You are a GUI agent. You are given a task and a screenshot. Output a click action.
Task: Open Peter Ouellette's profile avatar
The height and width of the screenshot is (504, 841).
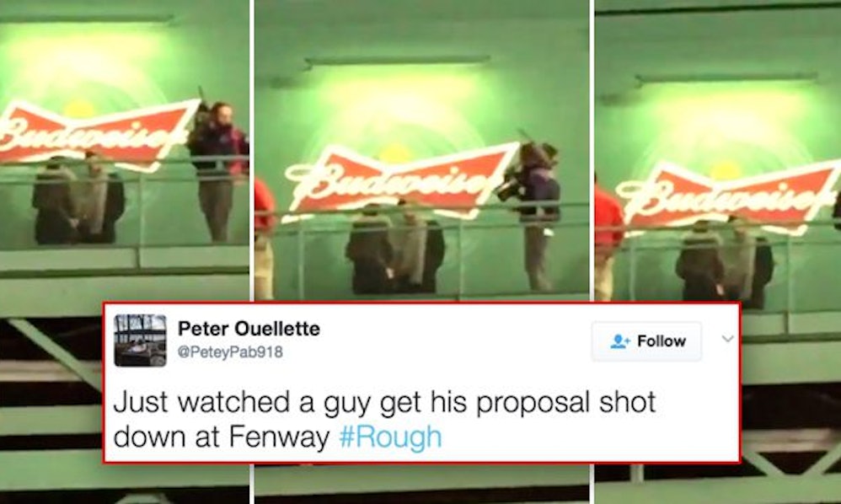(x=140, y=340)
